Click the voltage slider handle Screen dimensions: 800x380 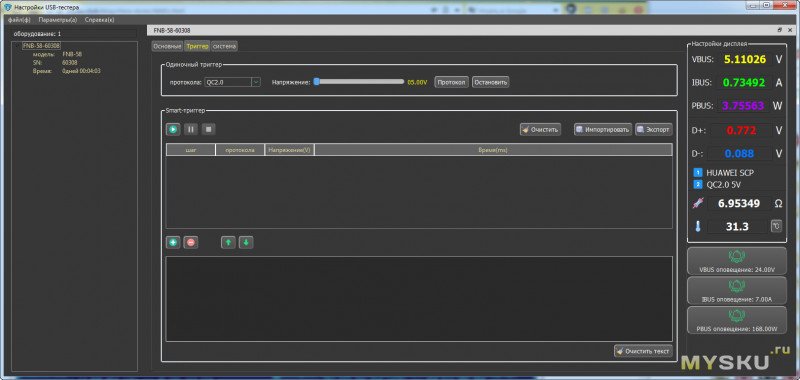pos(316,82)
